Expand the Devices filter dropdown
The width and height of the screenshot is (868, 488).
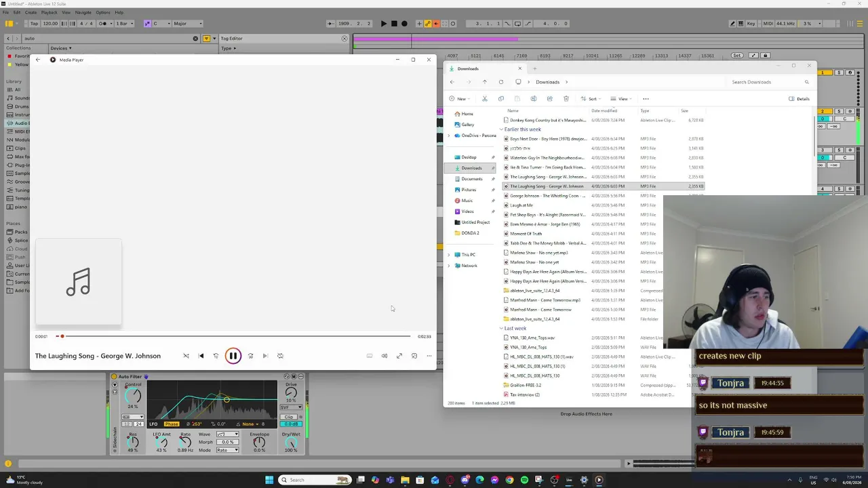pos(61,49)
